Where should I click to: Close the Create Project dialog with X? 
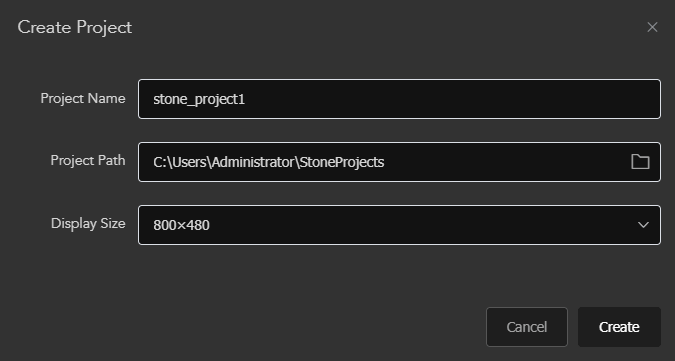[x=652, y=27]
